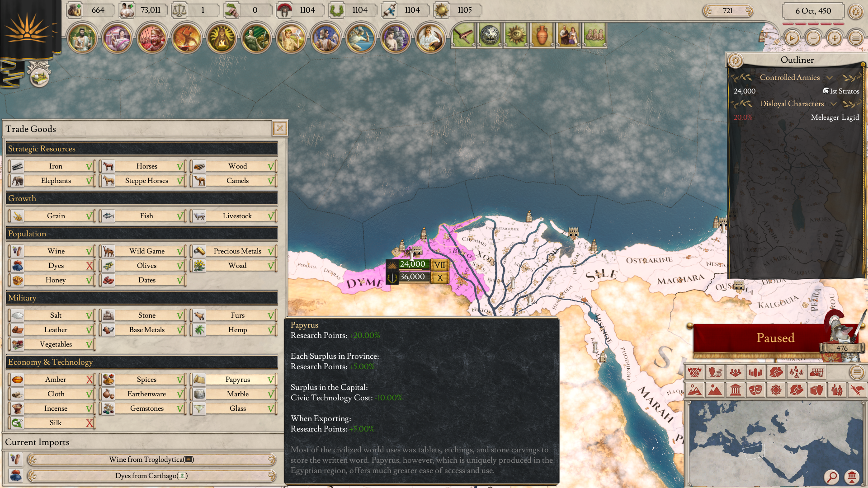
Task: Click the minimap world overview
Action: (x=775, y=443)
